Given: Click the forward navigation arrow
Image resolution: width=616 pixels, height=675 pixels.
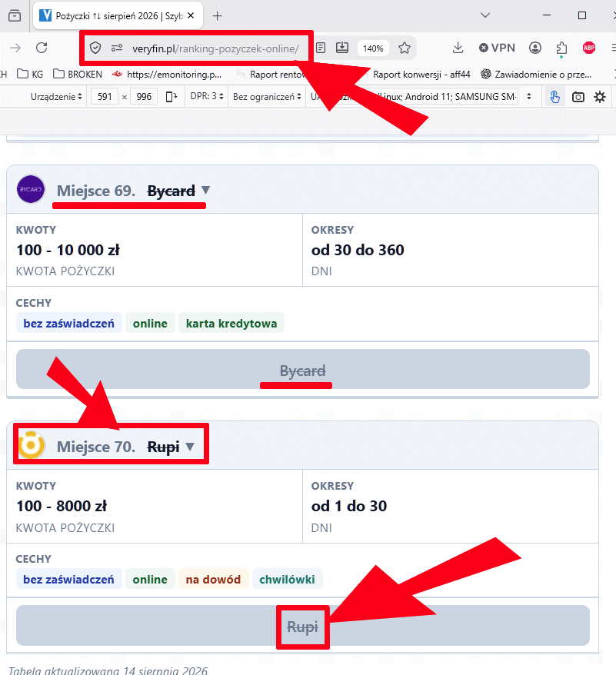Looking at the screenshot, I should pyautogui.click(x=15, y=48).
